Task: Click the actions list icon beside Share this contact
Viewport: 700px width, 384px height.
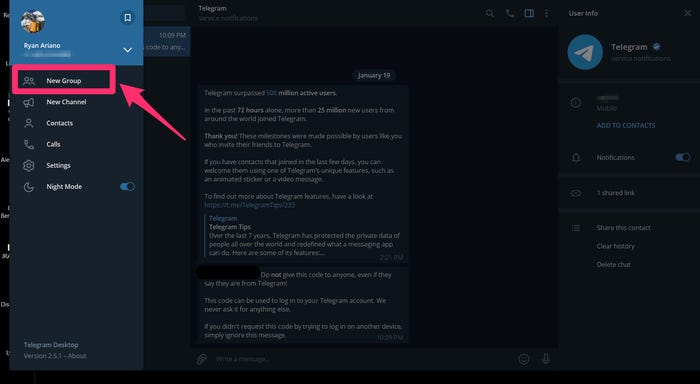Action: pyautogui.click(x=576, y=228)
